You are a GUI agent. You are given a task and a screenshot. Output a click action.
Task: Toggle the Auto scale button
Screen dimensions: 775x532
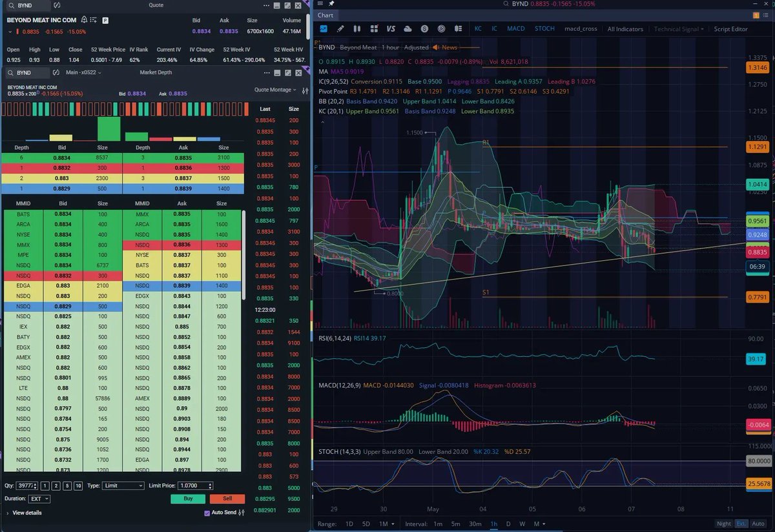[758, 524]
